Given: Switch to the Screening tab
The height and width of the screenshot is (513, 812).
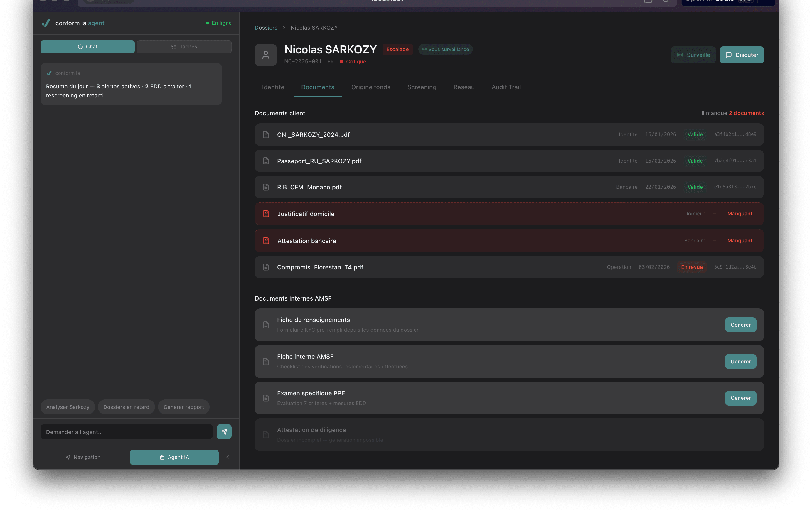Looking at the screenshot, I should [x=422, y=87].
